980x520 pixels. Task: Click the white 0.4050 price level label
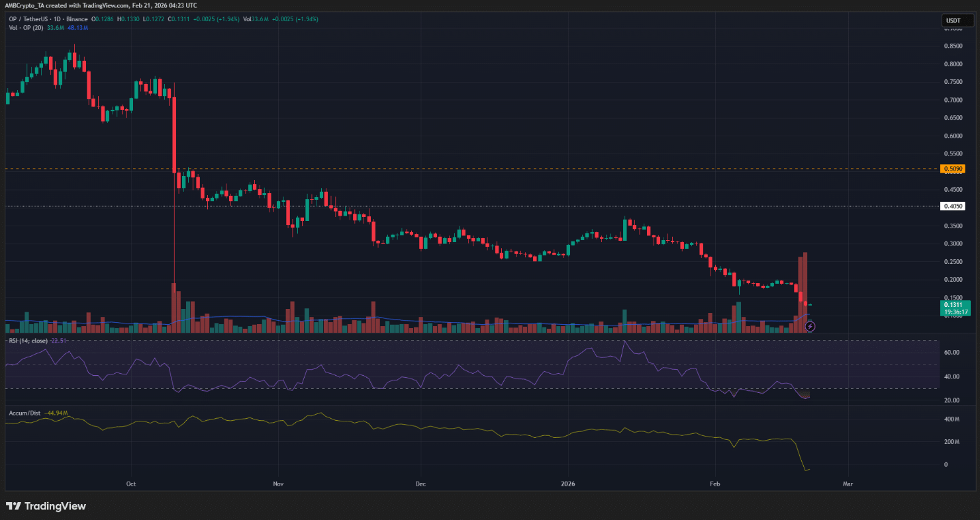click(952, 206)
